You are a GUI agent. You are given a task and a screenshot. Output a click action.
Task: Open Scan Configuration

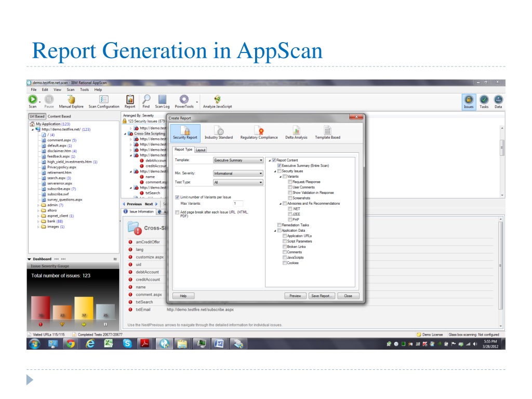click(104, 101)
